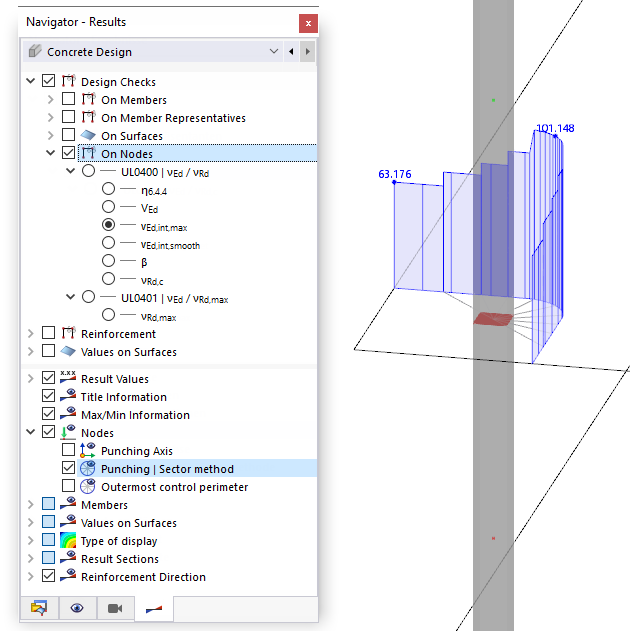Expand the Members display node
630x631 pixels.
pos(31,504)
